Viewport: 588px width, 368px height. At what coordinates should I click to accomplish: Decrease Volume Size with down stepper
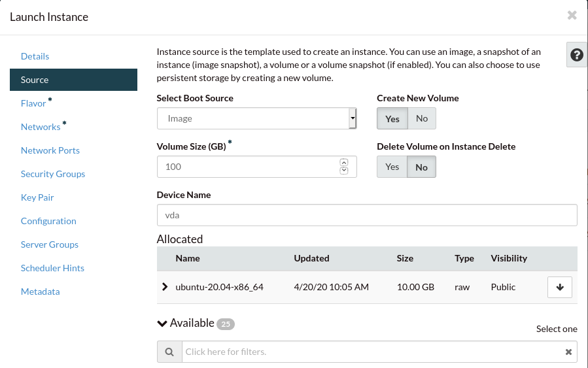(x=344, y=171)
